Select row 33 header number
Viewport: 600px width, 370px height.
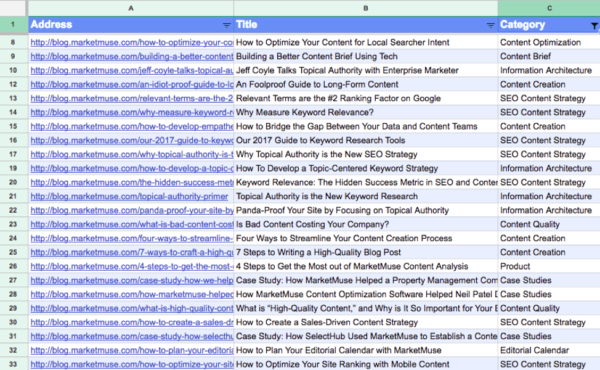pos(13,364)
